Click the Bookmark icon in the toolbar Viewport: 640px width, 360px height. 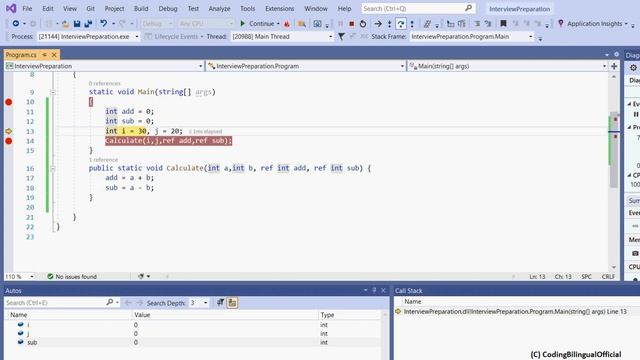503,24
